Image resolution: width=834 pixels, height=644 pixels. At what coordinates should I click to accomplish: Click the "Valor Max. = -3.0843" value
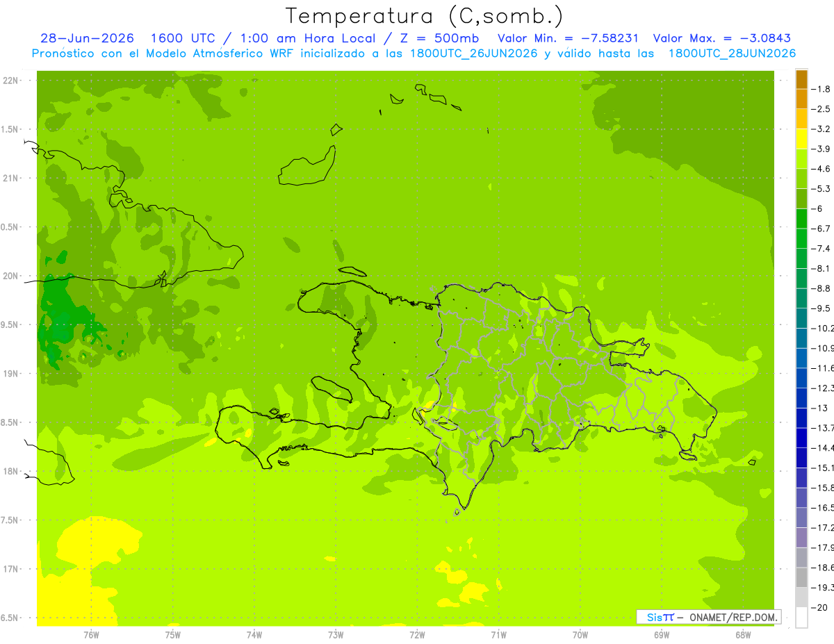coord(722,38)
